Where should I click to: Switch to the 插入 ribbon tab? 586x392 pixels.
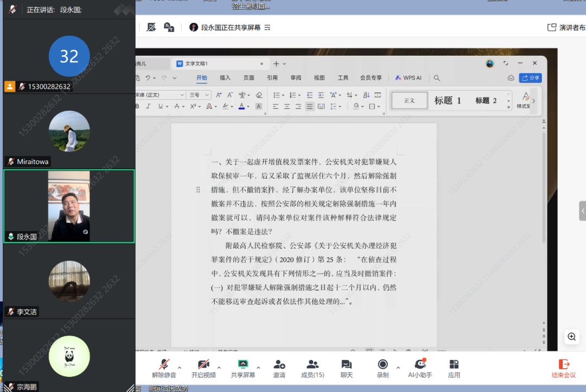[226, 78]
